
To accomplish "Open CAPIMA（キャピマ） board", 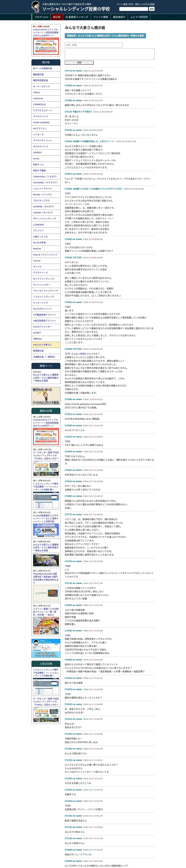I will coord(46,213).
